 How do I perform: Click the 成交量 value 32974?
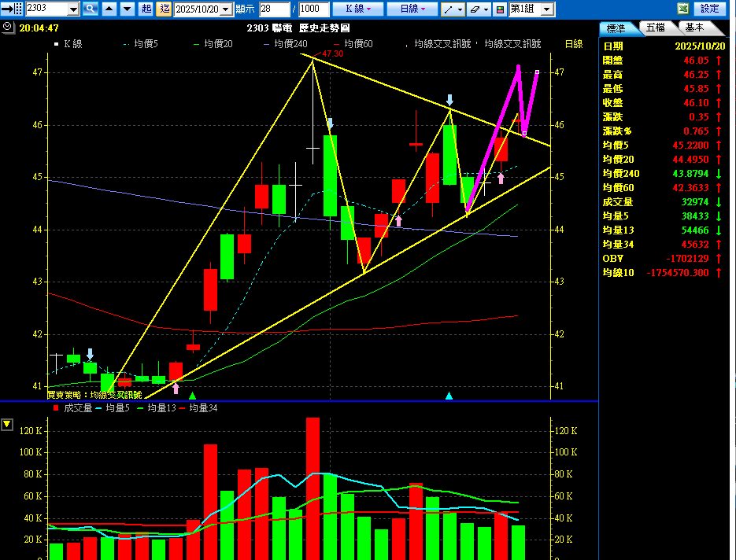click(695, 202)
